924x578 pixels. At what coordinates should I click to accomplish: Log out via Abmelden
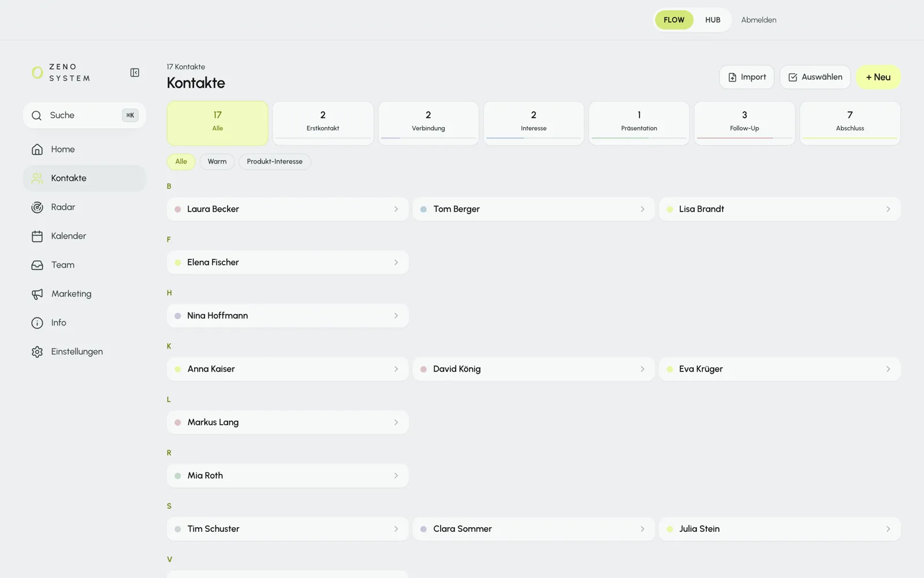759,20
